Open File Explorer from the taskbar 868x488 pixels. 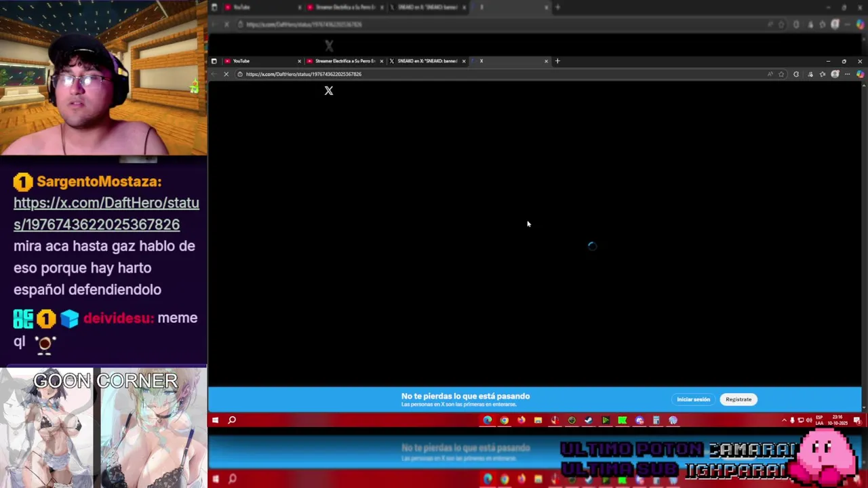click(x=538, y=420)
